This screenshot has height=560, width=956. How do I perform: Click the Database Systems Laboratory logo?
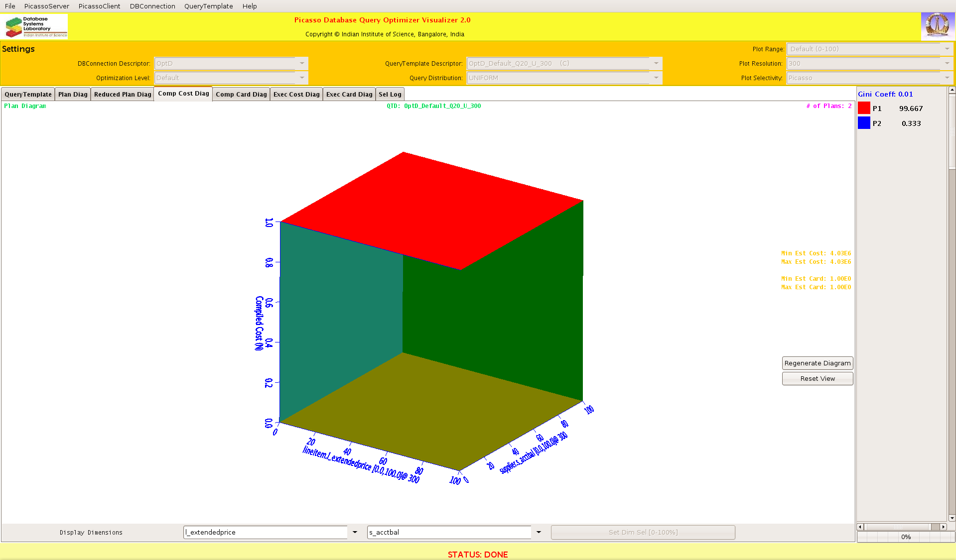36,27
